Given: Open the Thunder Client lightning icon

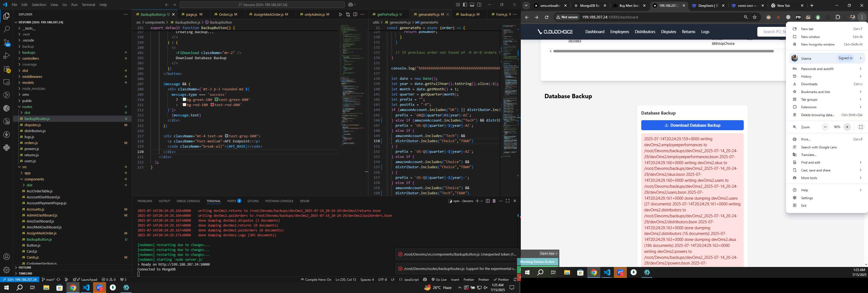Looking at the screenshot, I should 7,135.
